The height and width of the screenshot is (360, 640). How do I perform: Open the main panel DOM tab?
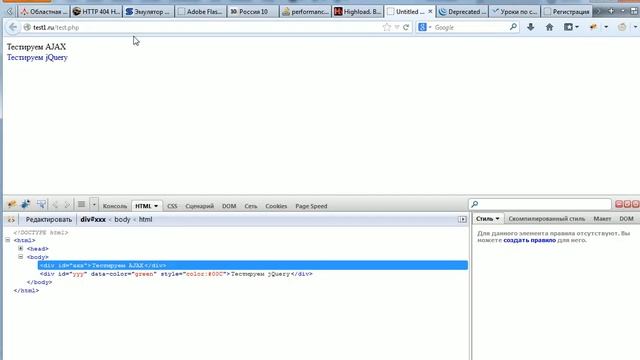pos(229,206)
